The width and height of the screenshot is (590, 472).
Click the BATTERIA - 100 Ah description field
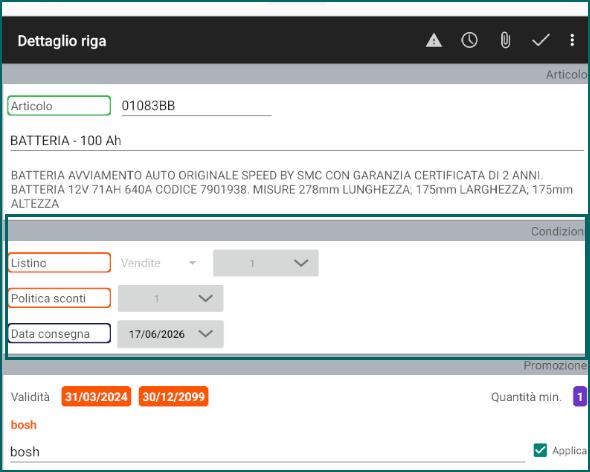pos(297,141)
